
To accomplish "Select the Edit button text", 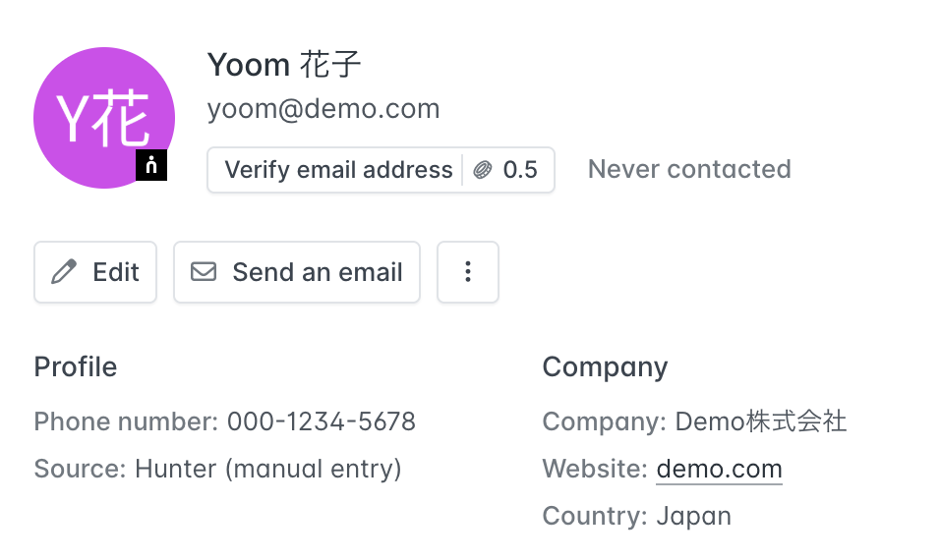I will (x=116, y=272).
